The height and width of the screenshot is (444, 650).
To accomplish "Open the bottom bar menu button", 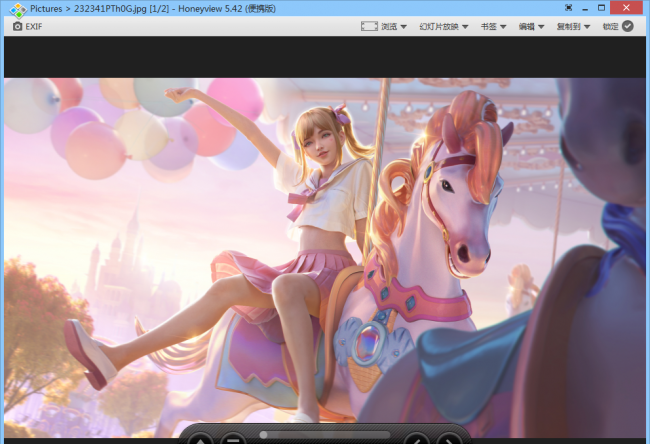I will (233, 440).
